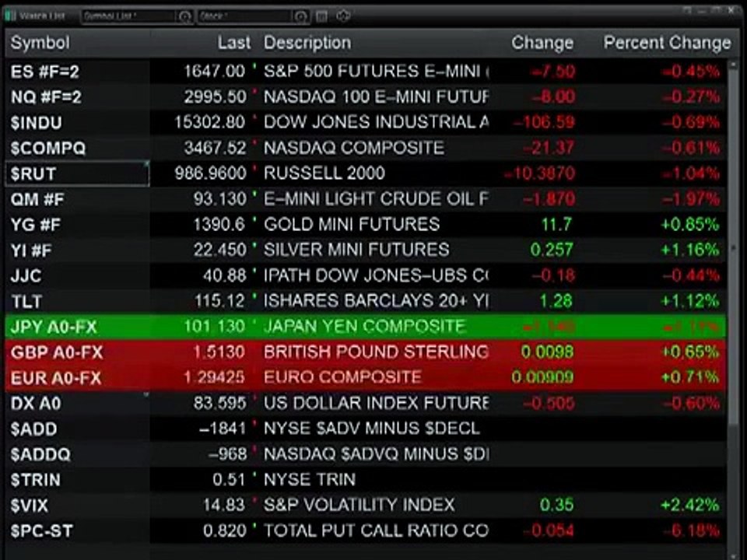This screenshot has height=560, width=747.
Task: Sort by the Symbol column header
Action: [40, 43]
